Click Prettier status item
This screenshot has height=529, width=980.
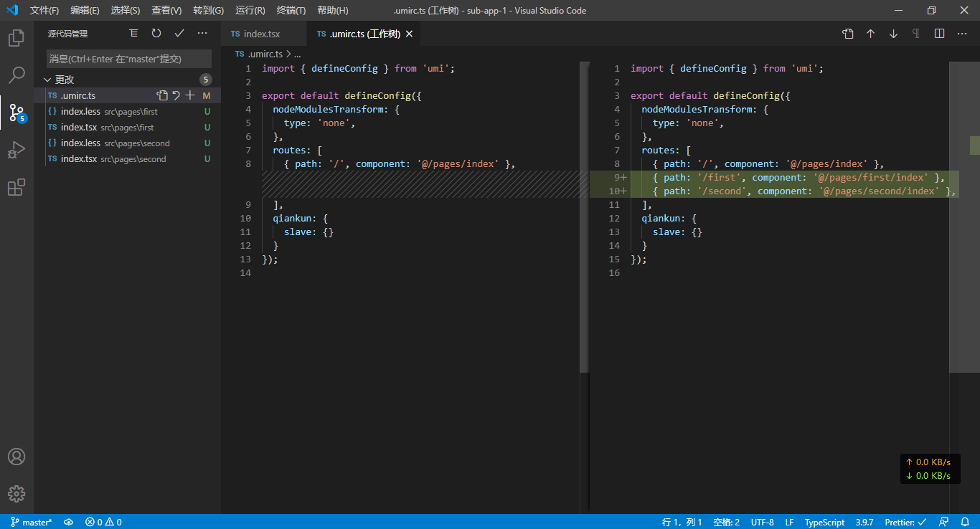pyautogui.click(x=905, y=522)
